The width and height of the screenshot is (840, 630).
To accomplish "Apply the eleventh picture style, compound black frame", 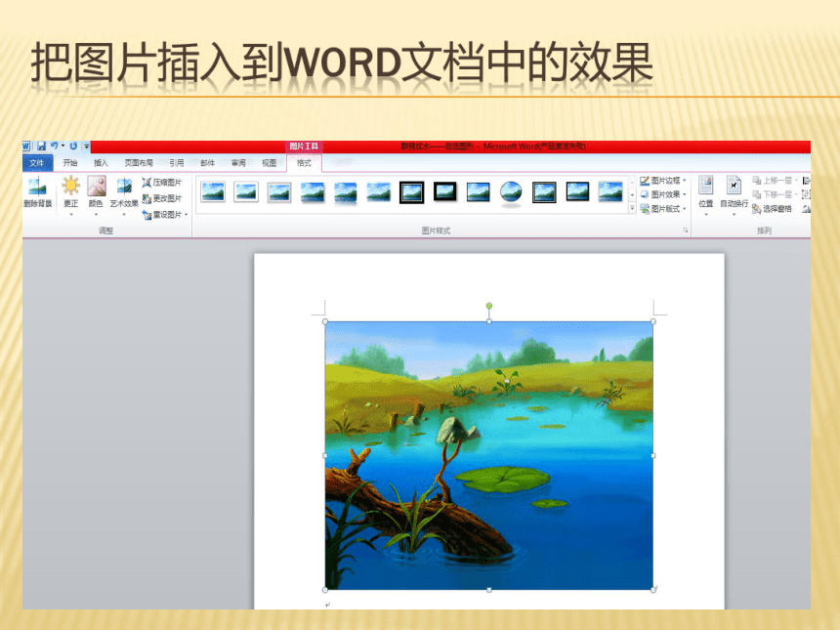I will pyautogui.click(x=544, y=191).
